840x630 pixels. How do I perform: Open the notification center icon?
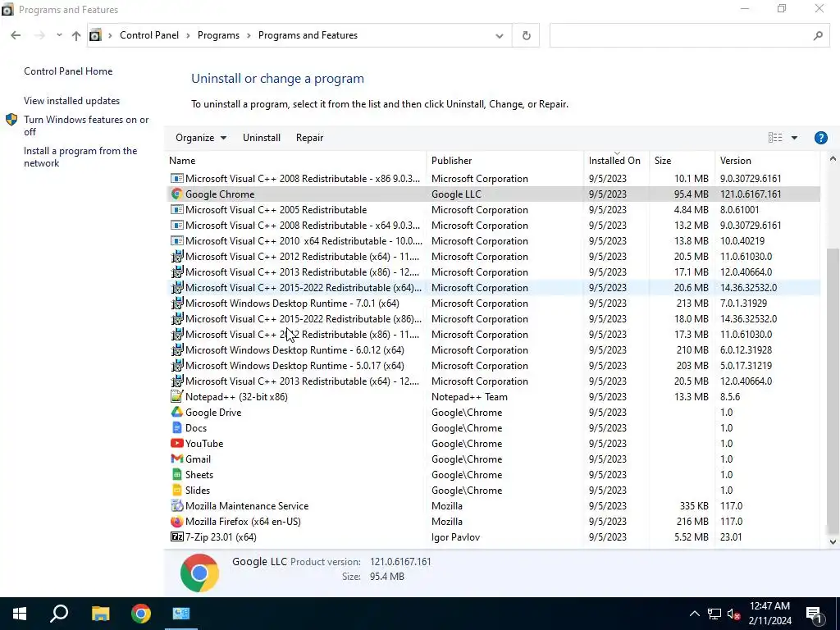813,614
